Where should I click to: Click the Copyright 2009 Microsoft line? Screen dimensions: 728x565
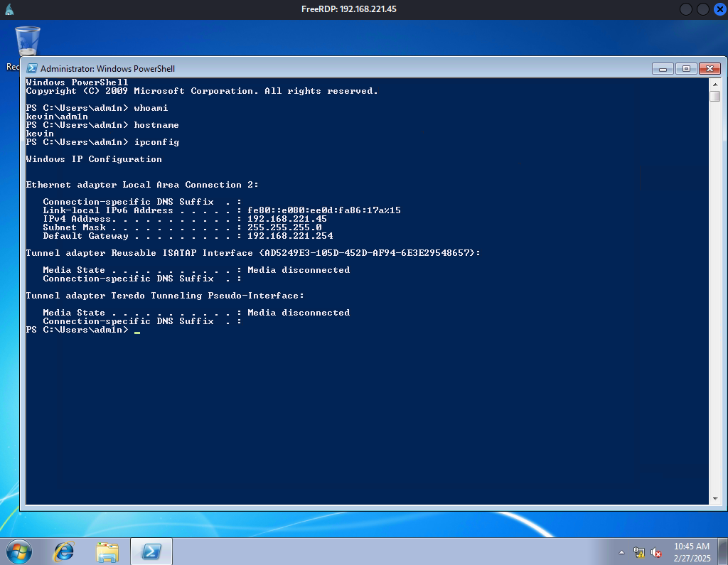(202, 91)
